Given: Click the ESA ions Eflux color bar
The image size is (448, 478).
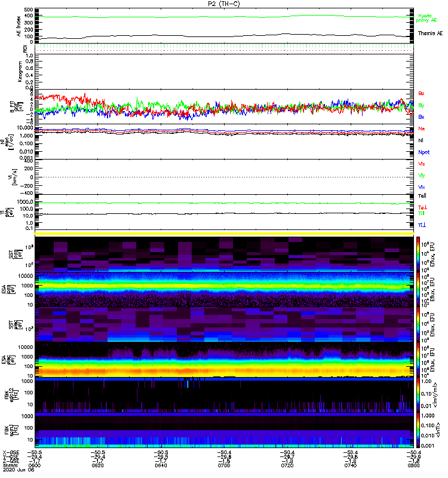Looking at the screenshot, I should pyautogui.click(x=418, y=289).
